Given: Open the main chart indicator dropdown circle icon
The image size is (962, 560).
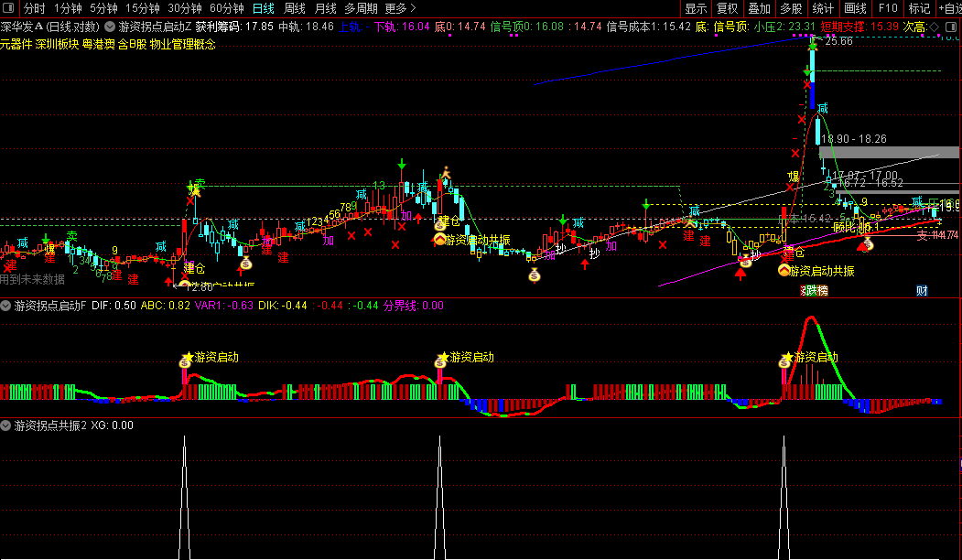Looking at the screenshot, I should [x=110, y=27].
